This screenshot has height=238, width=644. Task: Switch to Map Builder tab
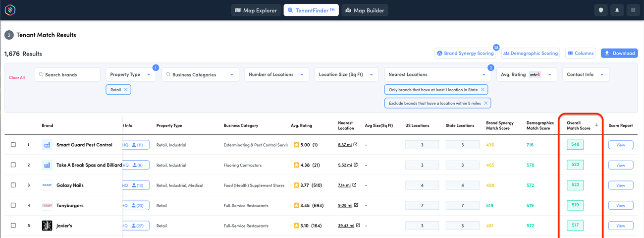365,10
